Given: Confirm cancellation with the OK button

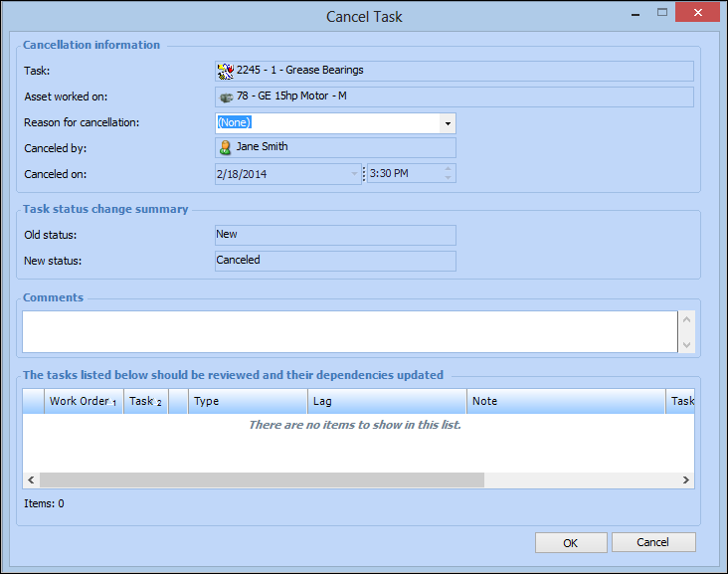Looking at the screenshot, I should 571,543.
